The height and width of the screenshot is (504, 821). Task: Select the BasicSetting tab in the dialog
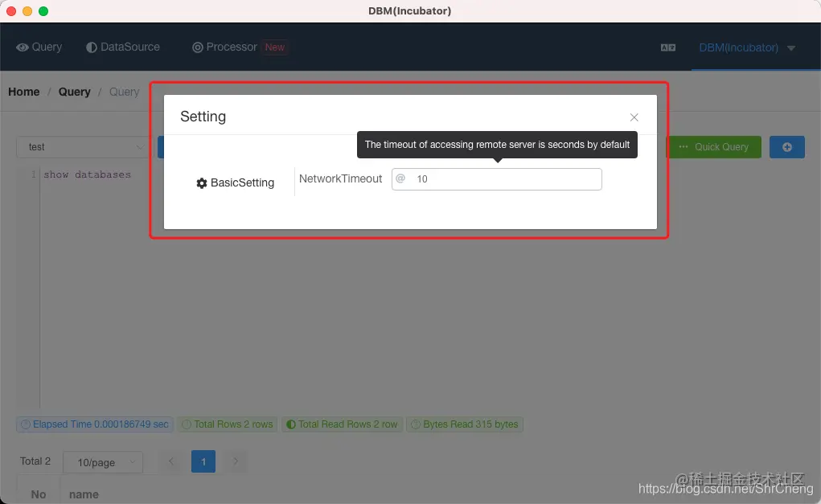click(x=235, y=182)
